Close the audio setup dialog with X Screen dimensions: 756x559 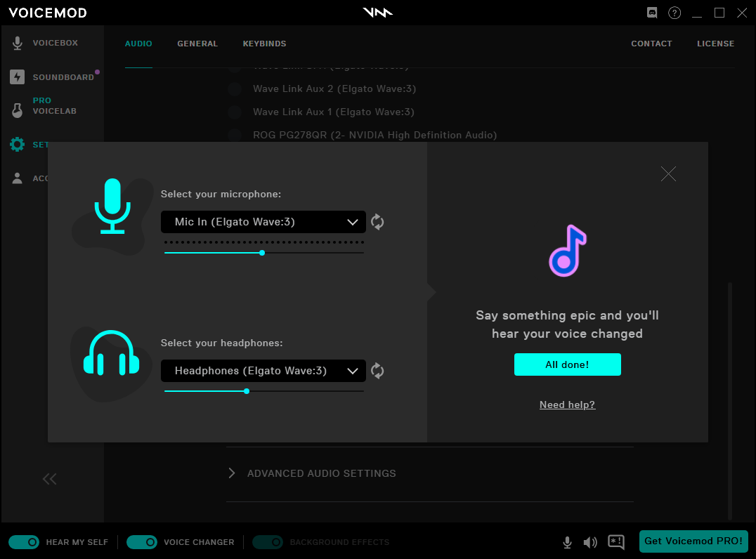(x=668, y=173)
